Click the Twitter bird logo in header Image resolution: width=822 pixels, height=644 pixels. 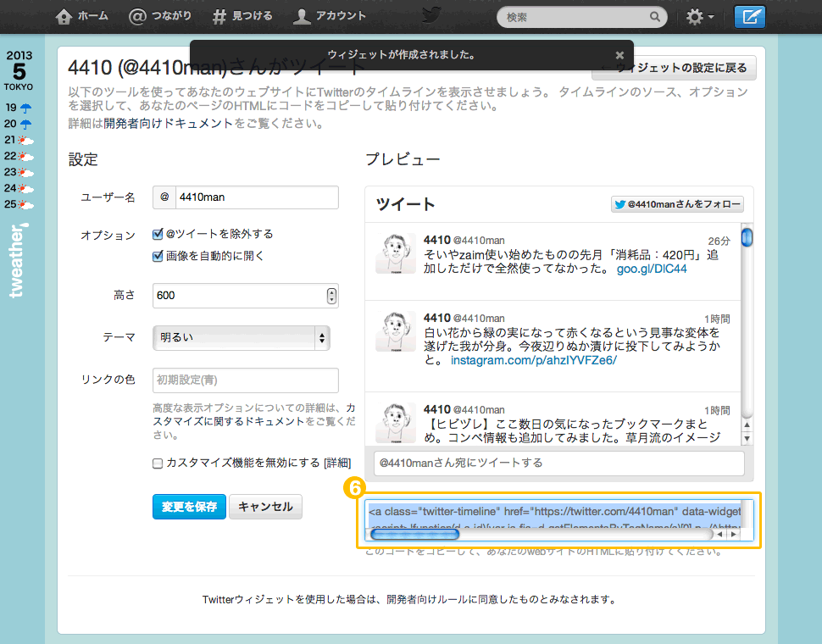pos(431,14)
